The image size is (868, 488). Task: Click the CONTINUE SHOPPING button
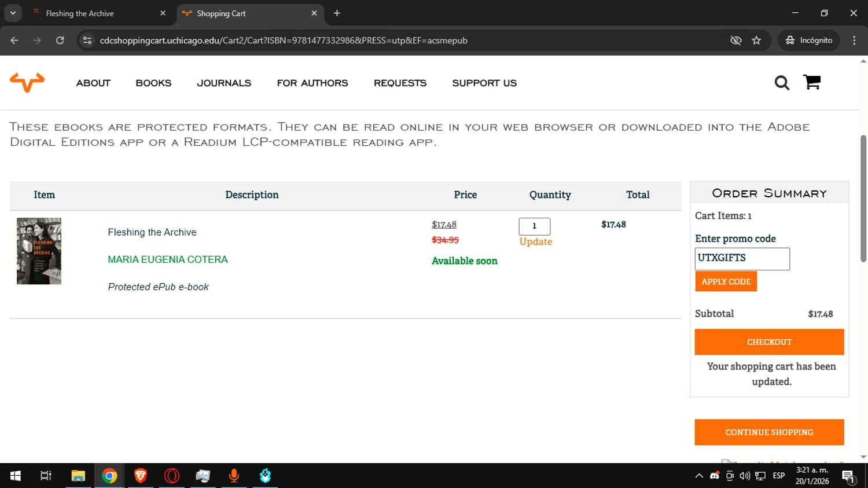[769, 432]
